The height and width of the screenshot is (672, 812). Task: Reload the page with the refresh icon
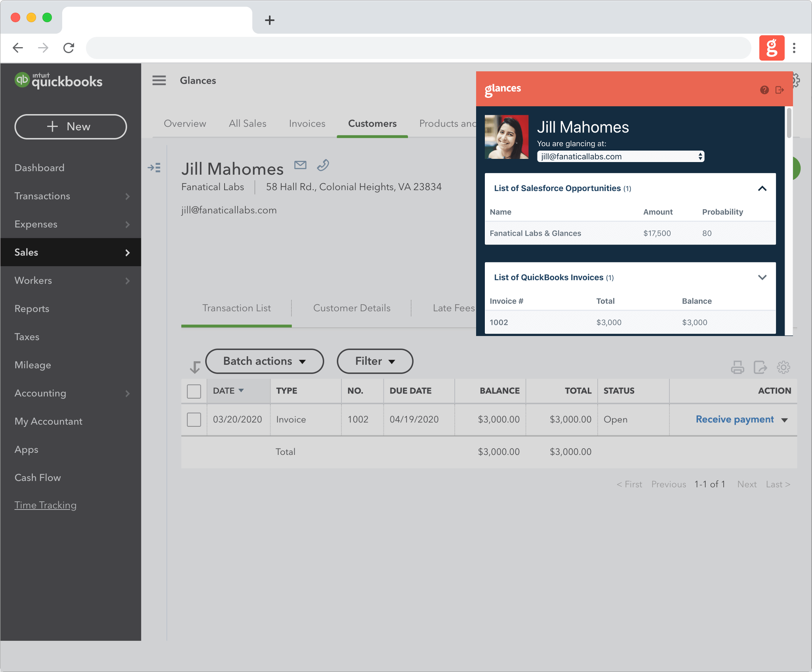[69, 48]
